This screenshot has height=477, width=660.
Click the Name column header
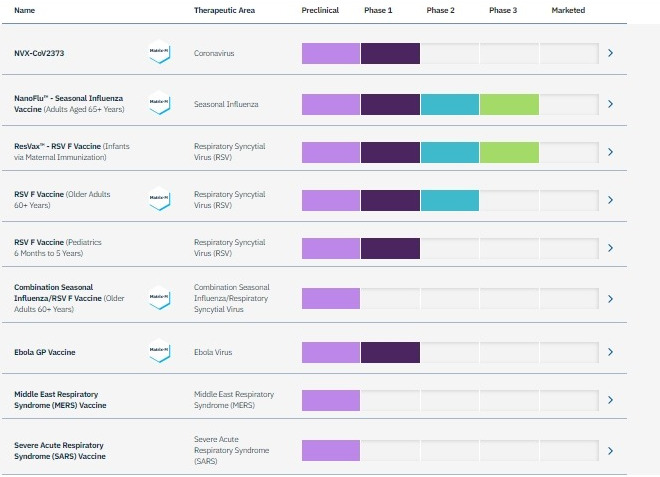click(24, 10)
